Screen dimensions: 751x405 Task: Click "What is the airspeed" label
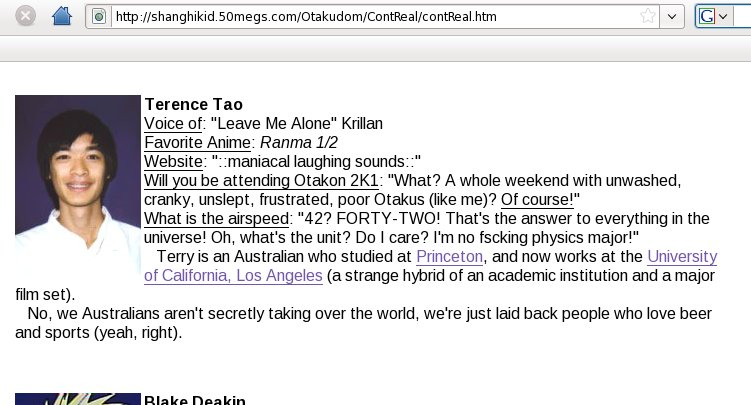click(216, 219)
